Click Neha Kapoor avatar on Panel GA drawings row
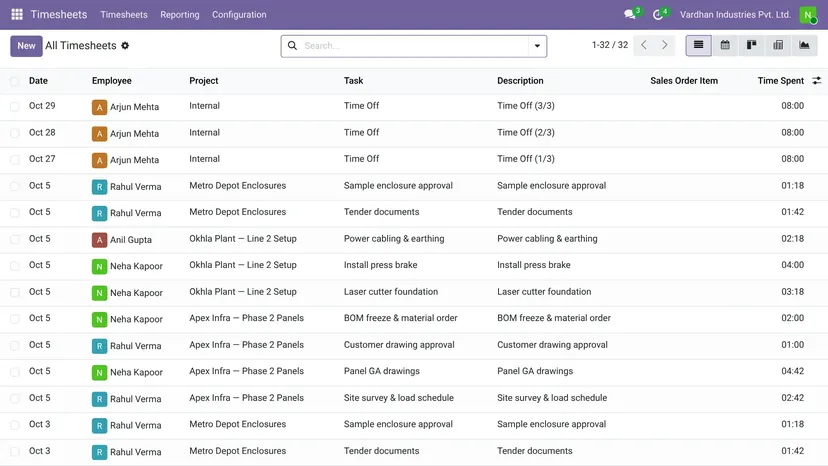Screen dimensions: 828x466 99,372
